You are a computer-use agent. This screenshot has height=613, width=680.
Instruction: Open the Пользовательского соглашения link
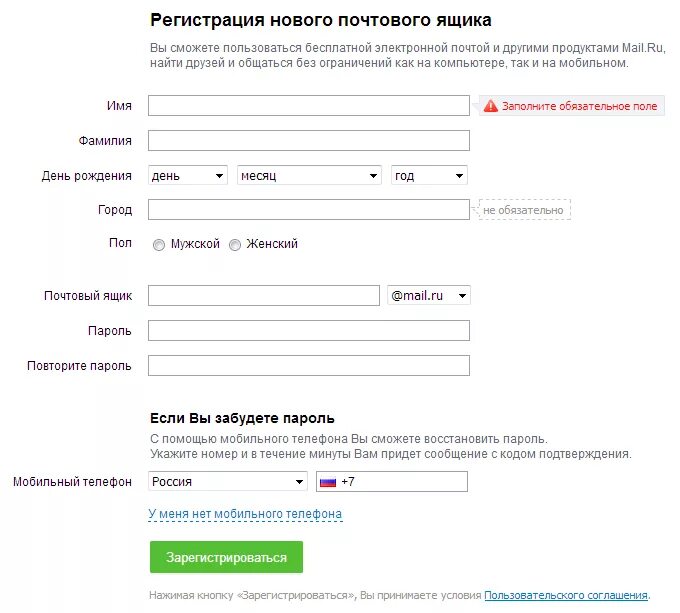(566, 595)
